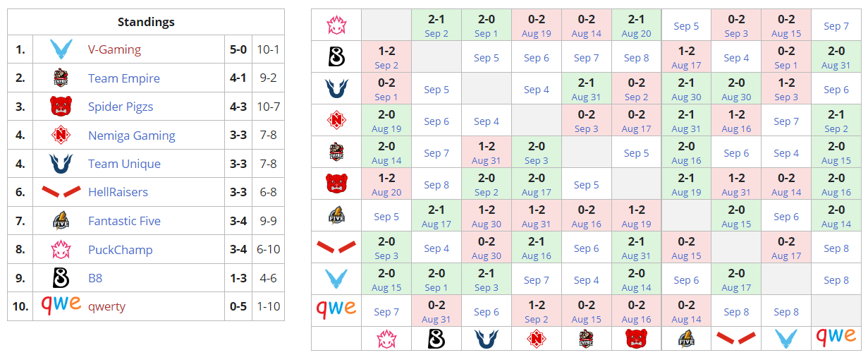Click the 2-1 Sep 2 result in top row
This screenshot has height=355, width=868.
point(436,25)
